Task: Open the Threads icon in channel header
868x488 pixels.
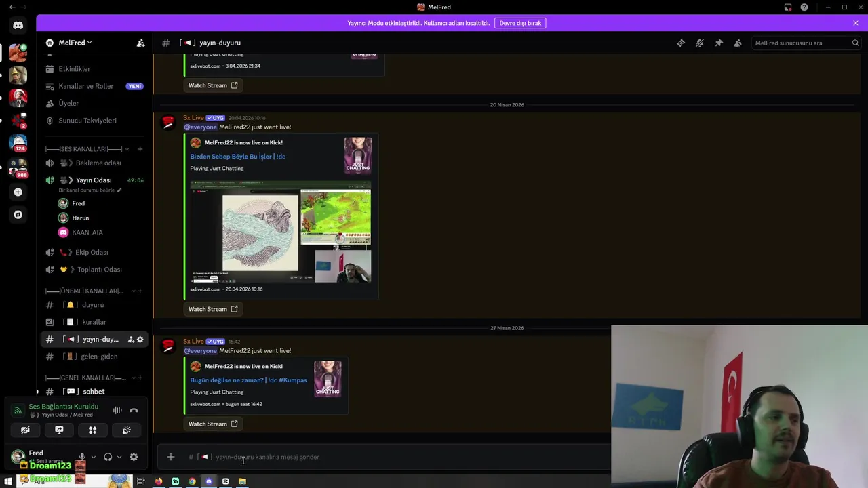Action: click(681, 43)
